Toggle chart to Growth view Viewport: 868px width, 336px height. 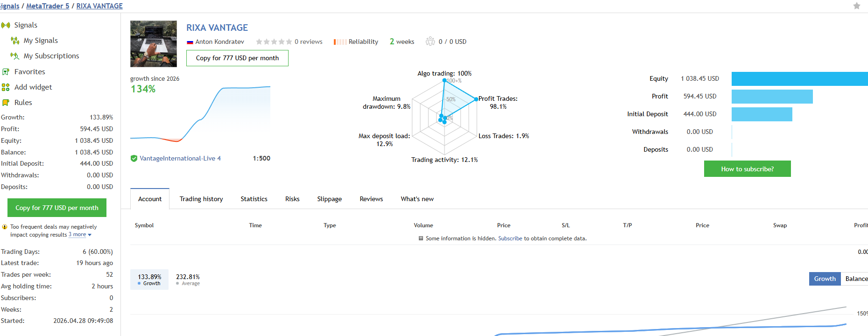click(825, 279)
